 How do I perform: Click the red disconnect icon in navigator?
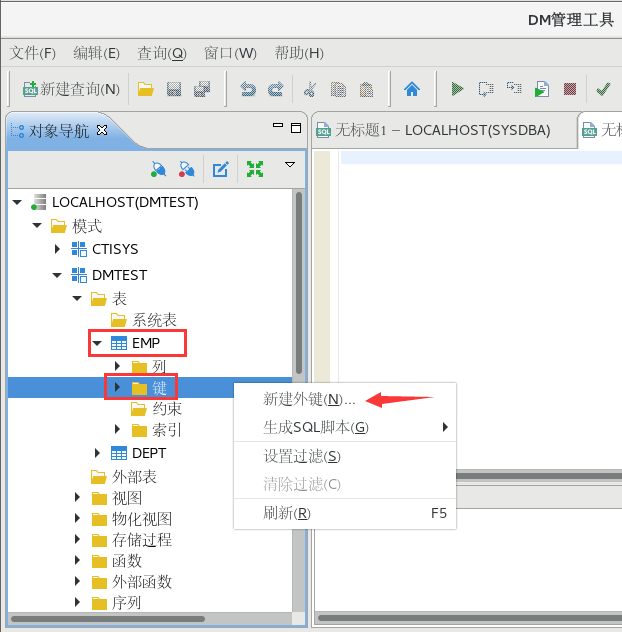tap(187, 169)
